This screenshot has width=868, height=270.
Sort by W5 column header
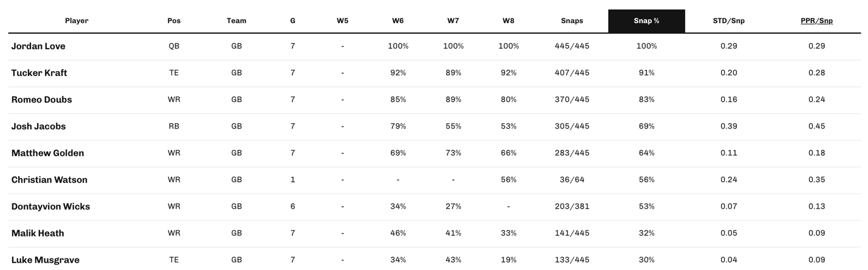pyautogui.click(x=342, y=21)
